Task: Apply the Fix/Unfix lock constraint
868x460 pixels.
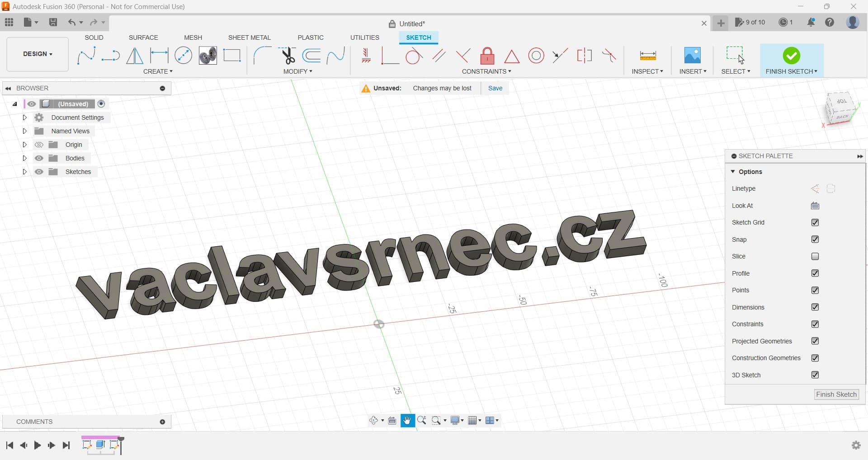Action: coord(487,56)
